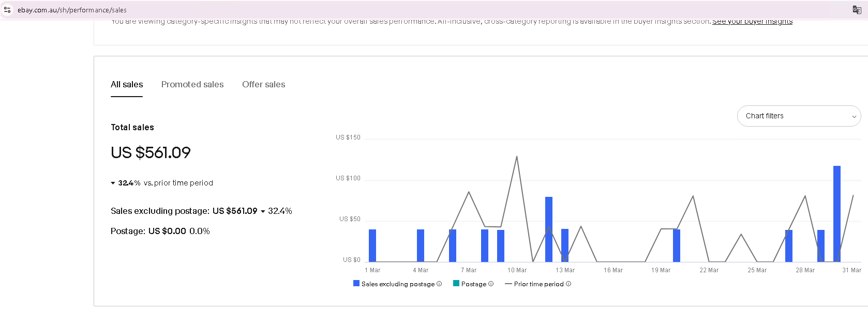
Task: Click the US $561.09 total sales figure
Action: click(151, 152)
